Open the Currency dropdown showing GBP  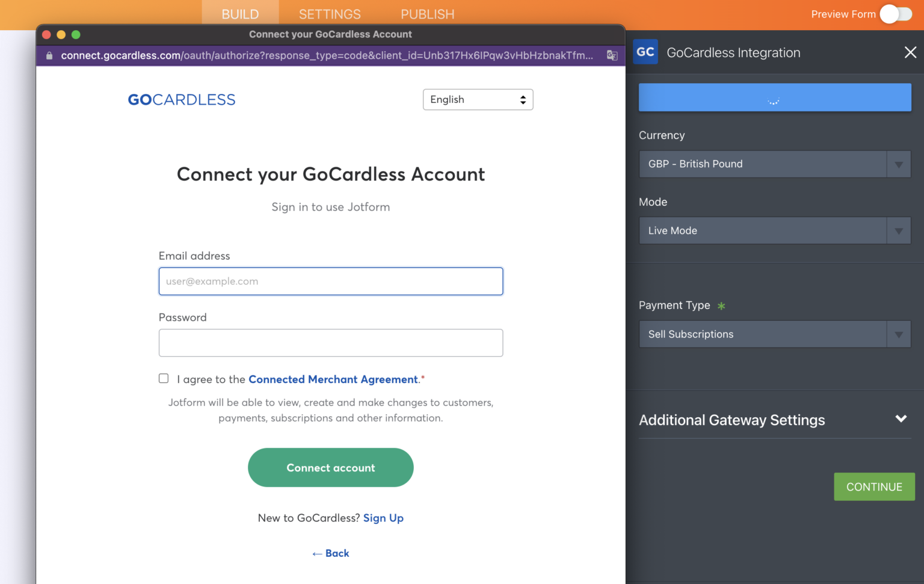tap(774, 164)
